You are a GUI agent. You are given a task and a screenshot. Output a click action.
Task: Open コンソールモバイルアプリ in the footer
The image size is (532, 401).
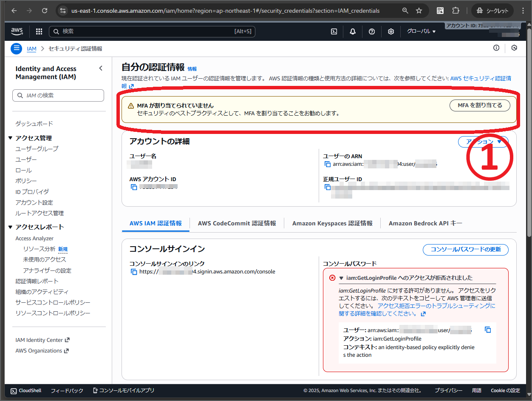click(123, 390)
